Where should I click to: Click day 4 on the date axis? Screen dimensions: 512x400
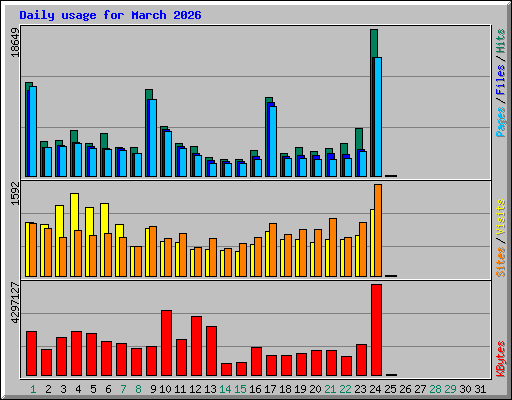78,389
